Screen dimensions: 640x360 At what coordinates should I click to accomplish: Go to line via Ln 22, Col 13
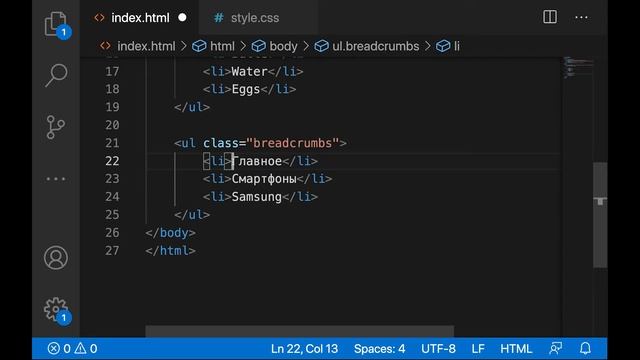point(304,349)
